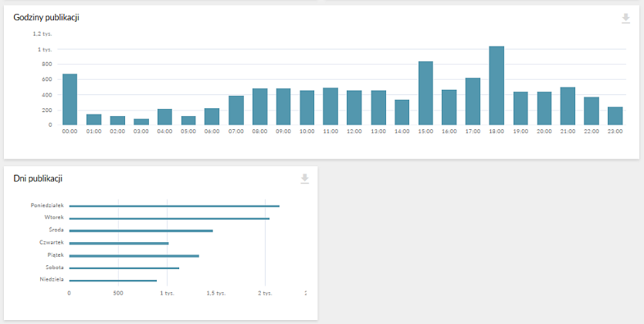Select the Piątek bar in days chart
The height and width of the screenshot is (324, 644).
click(134, 255)
